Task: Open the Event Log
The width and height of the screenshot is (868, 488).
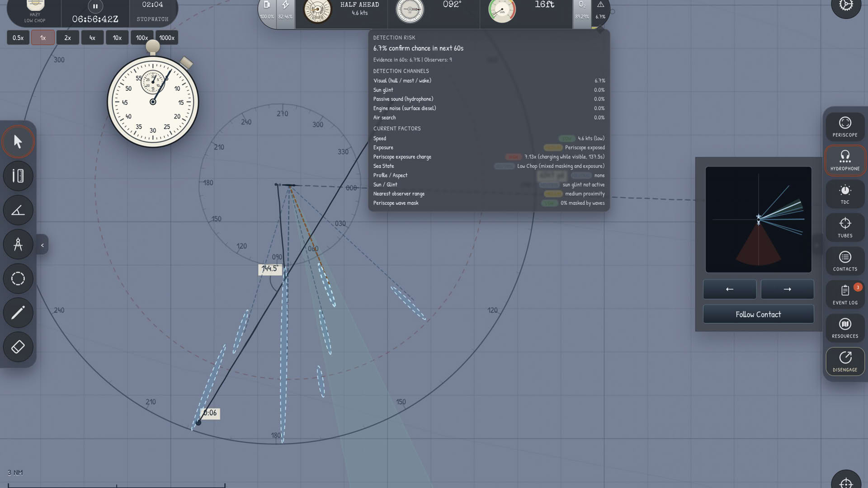Action: click(x=845, y=295)
